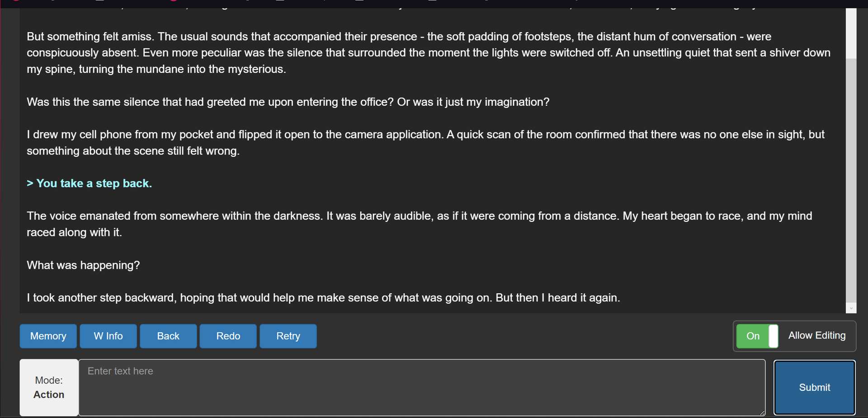Viewport: 868px width, 418px height.
Task: Focus the Enter text here field
Action: click(x=421, y=387)
